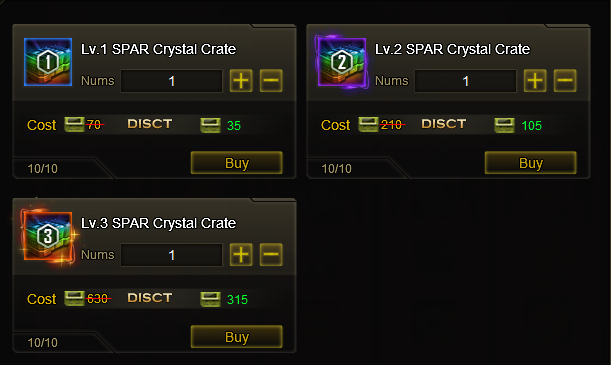Buy the Lv.2 SPAR Crystal Crate
611x365 pixels.
(x=530, y=163)
